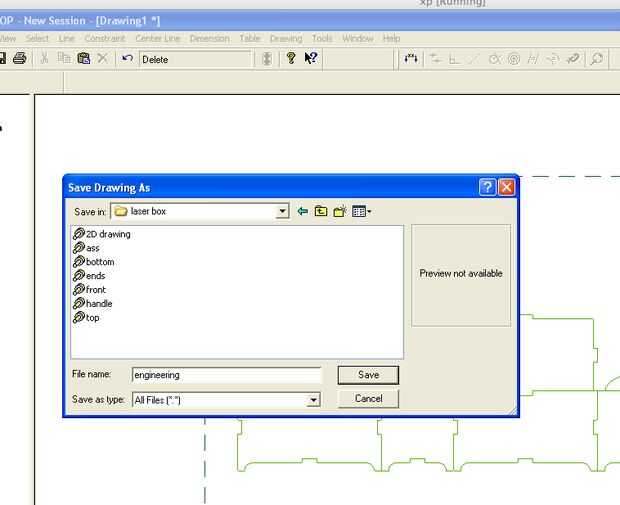Click the Paste clipboard icon
Image resolution: width=620 pixels, height=505 pixels.
(83, 59)
